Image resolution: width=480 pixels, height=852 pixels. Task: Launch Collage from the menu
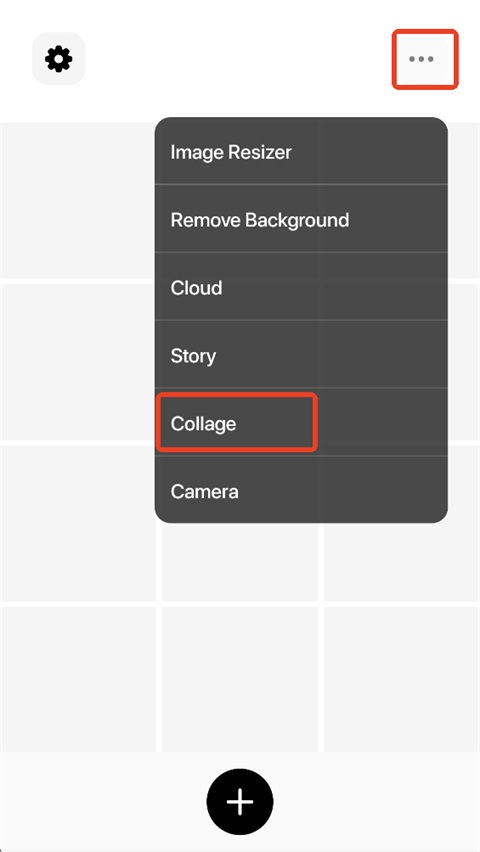point(301,423)
